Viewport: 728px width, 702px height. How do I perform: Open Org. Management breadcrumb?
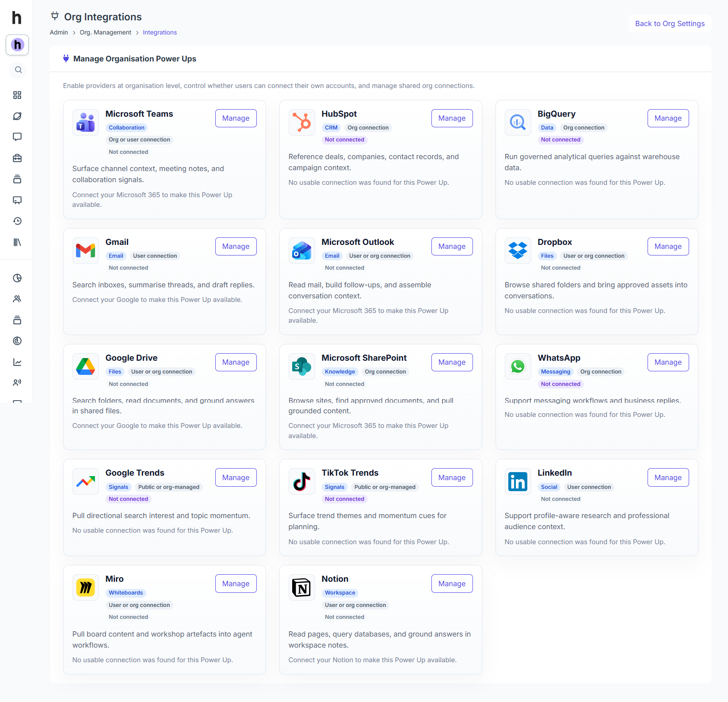pyautogui.click(x=105, y=32)
